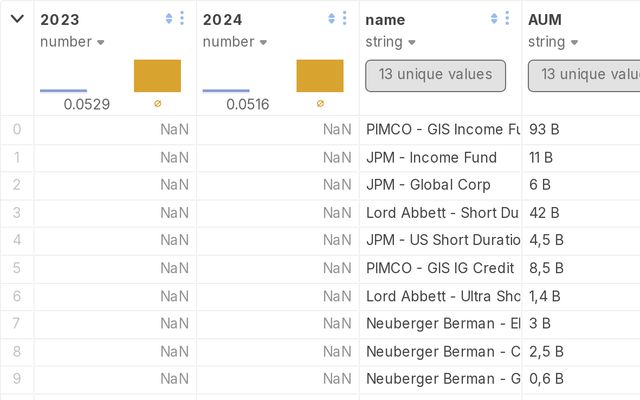
Task: Select row index 9
Action: [17, 379]
